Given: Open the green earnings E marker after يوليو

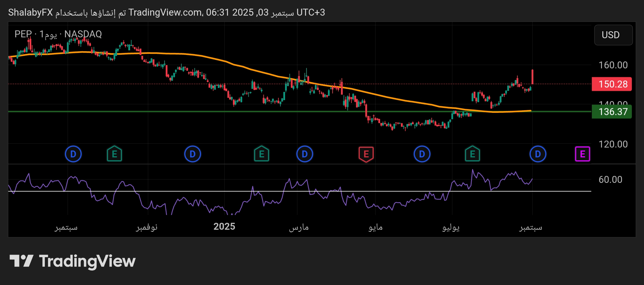Looking at the screenshot, I should 472,154.
